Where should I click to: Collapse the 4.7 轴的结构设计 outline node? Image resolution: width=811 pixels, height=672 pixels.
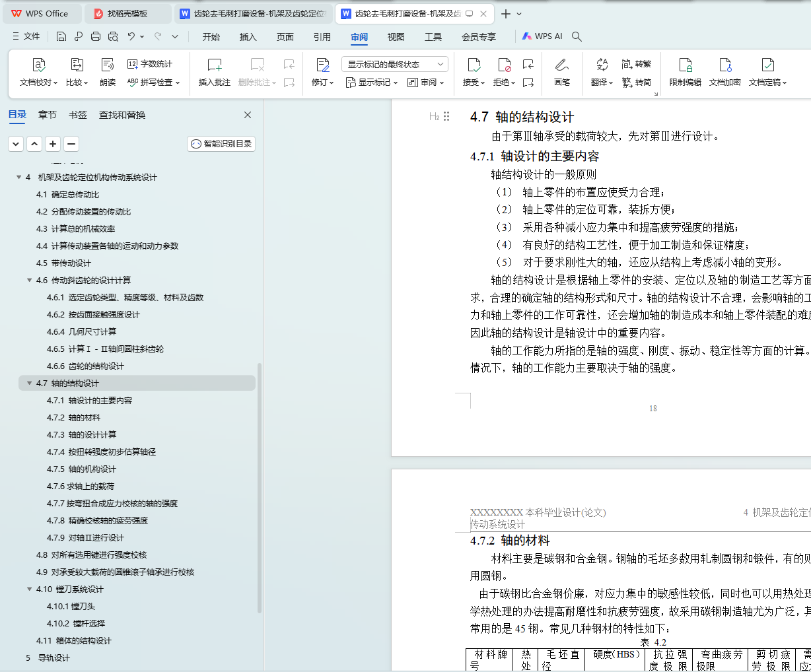(x=30, y=383)
